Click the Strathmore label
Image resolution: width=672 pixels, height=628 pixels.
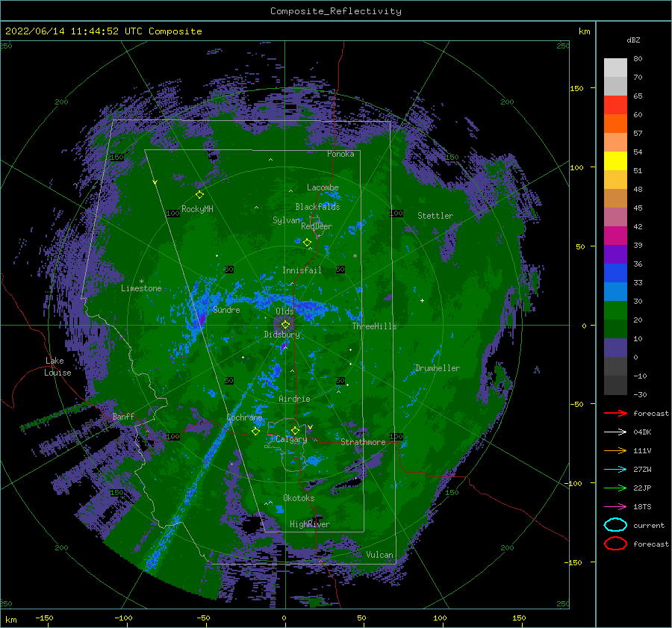point(363,442)
